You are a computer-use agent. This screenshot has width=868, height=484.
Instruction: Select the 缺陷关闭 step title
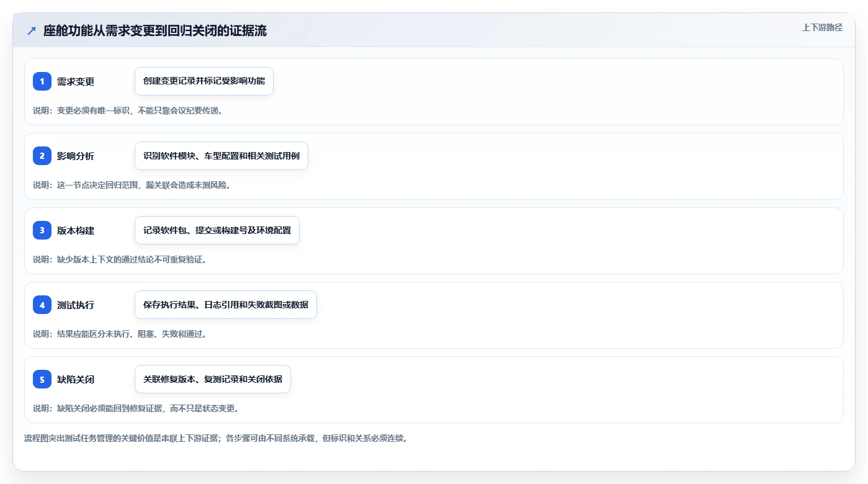click(76, 379)
